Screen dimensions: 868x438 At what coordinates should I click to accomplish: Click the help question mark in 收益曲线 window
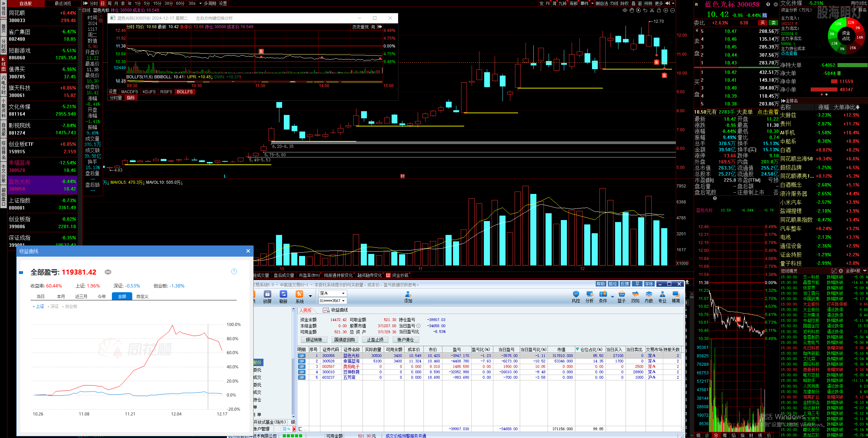[234, 272]
